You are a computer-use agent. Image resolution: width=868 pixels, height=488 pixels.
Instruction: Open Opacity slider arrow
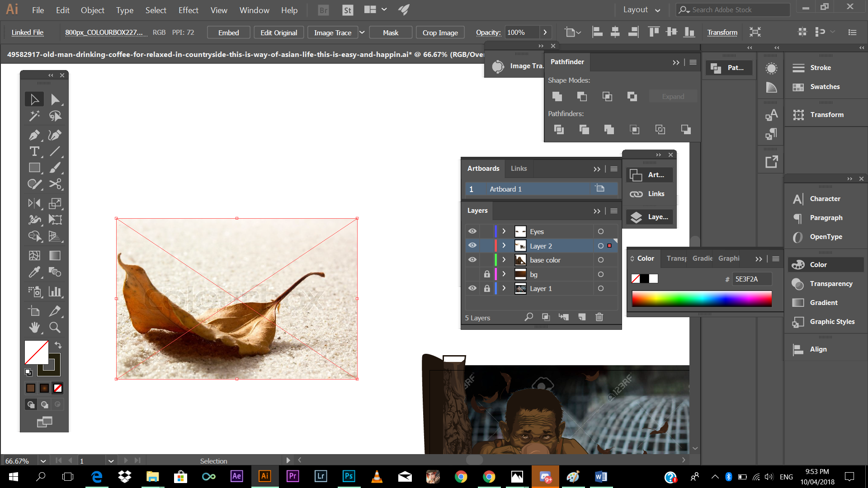(545, 33)
